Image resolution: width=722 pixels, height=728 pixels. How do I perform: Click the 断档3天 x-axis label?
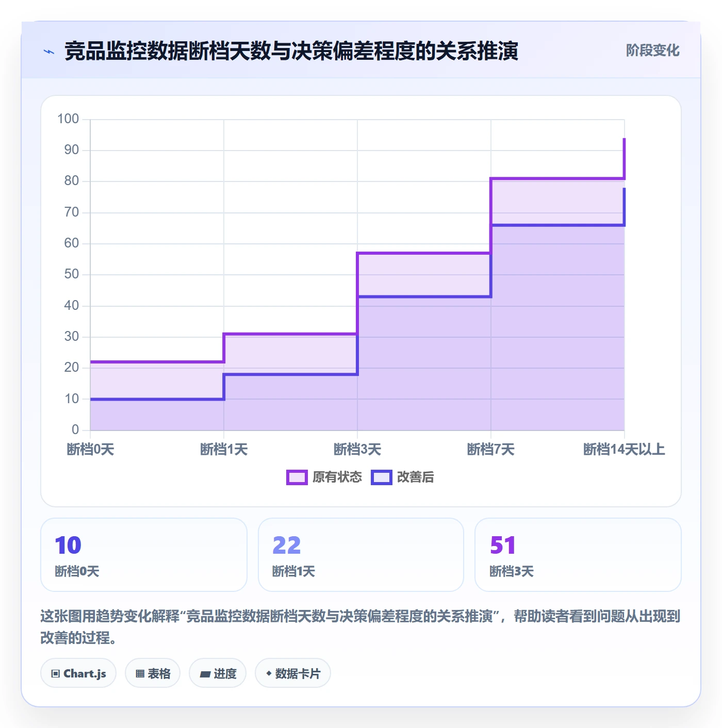point(357,450)
